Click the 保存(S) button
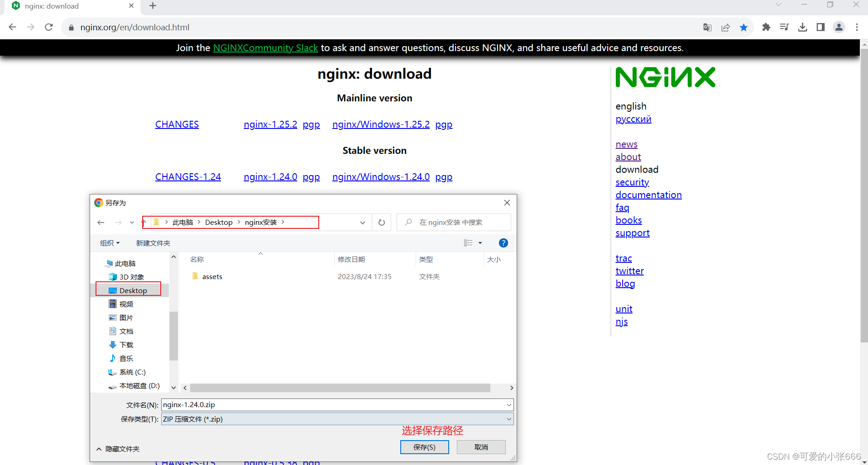Viewport: 868px width, 465px height. coord(424,447)
